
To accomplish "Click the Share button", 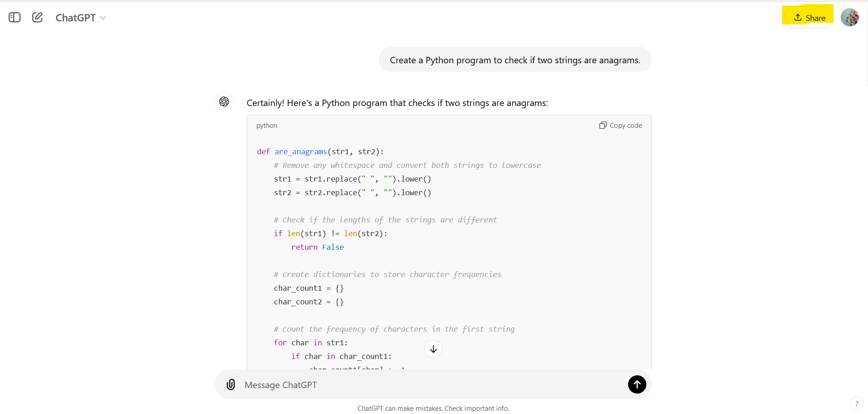I will coord(809,18).
